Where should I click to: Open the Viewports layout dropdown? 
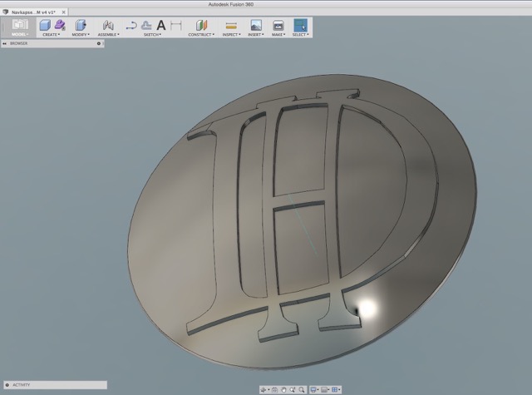pyautogui.click(x=337, y=389)
